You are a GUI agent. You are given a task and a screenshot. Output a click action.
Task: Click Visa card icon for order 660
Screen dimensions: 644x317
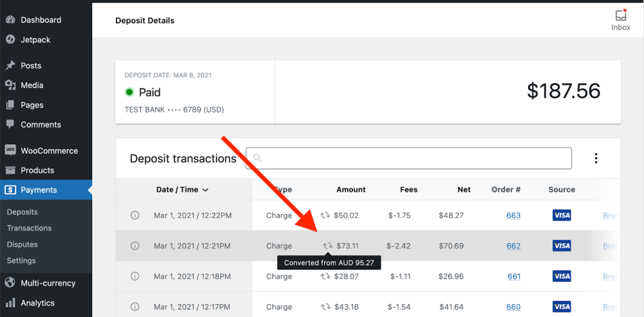coord(561,307)
